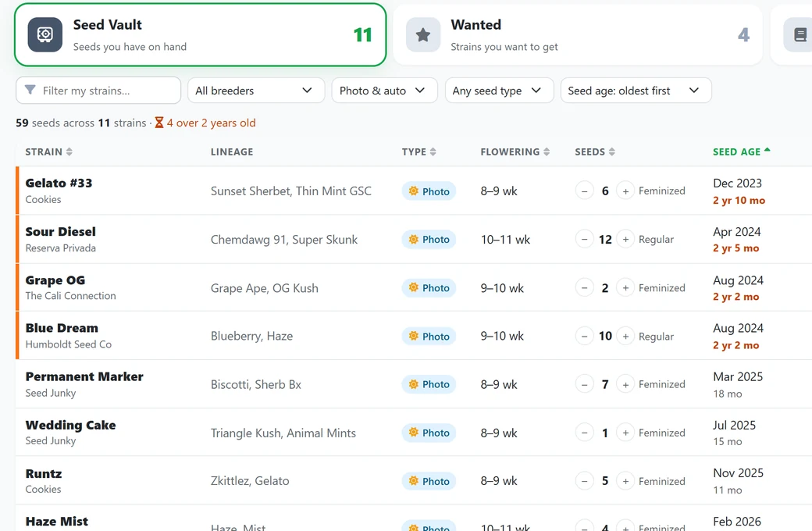Click the Photo badge for Sour Diesel
The width and height of the screenshot is (812, 531).
click(x=429, y=239)
